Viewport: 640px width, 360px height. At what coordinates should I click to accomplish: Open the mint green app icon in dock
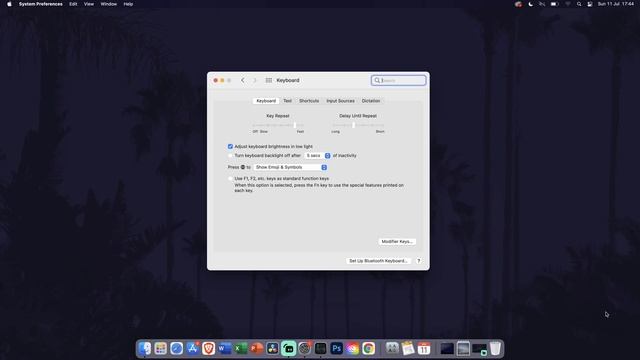coord(289,349)
